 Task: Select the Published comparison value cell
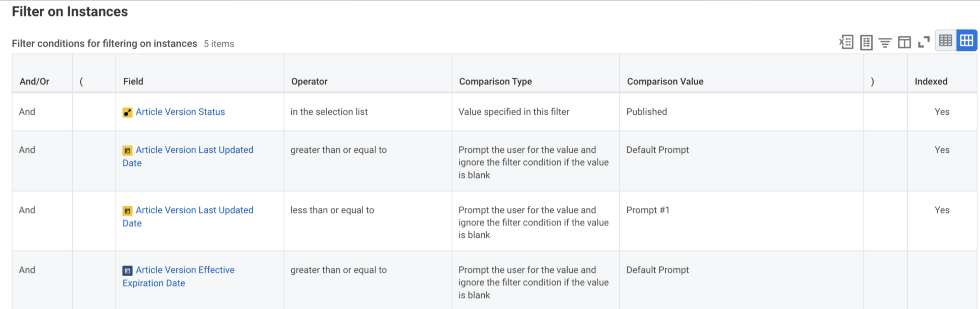coord(646,112)
